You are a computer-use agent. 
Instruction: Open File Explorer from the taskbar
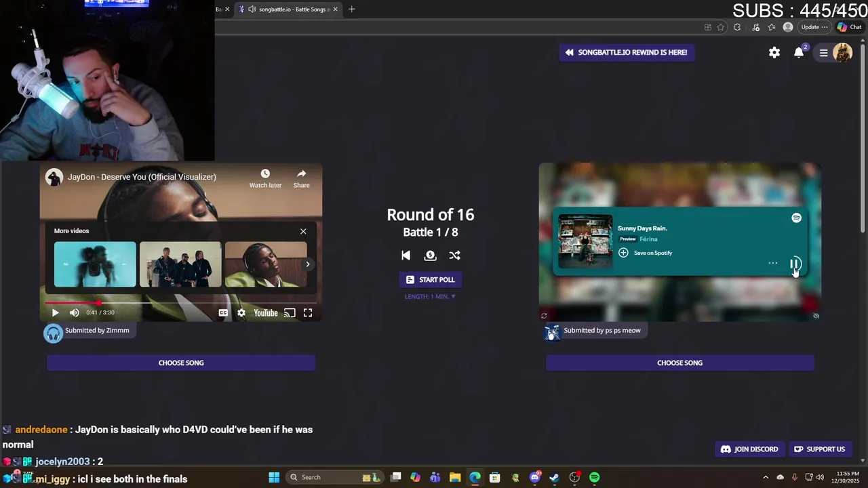click(455, 477)
